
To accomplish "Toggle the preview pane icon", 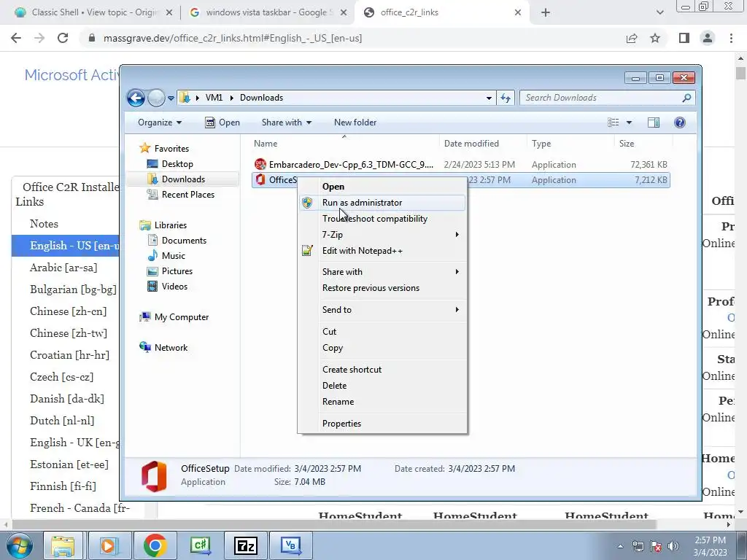I will tap(654, 122).
